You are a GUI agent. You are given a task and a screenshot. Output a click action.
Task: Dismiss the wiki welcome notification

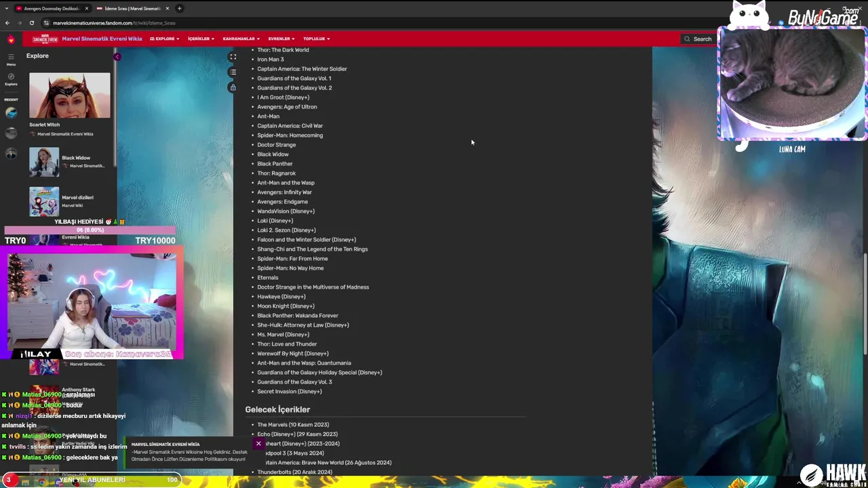pyautogui.click(x=258, y=443)
